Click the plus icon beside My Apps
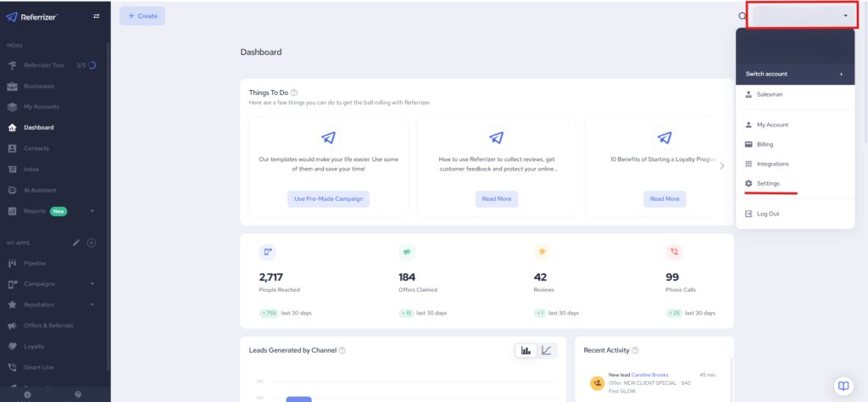 tap(92, 243)
